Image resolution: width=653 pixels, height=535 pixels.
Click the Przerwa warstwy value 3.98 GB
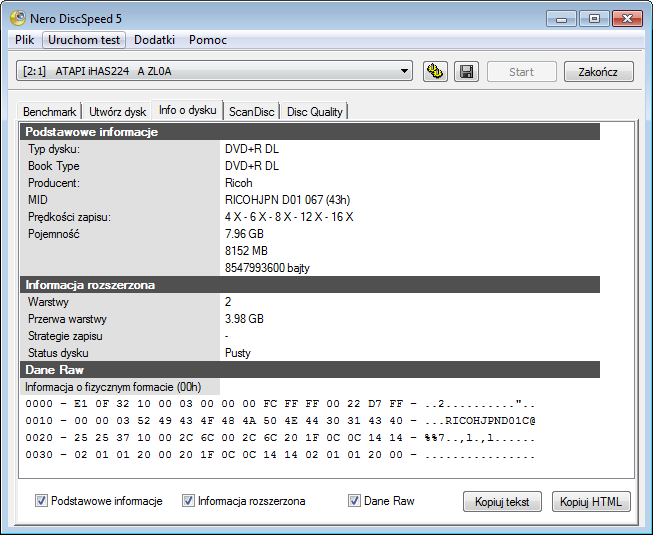pyautogui.click(x=244, y=319)
